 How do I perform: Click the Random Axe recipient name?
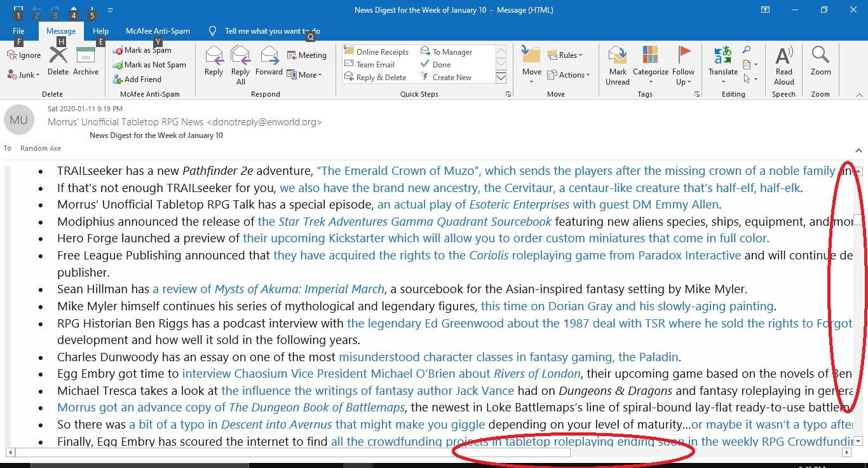tap(41, 148)
